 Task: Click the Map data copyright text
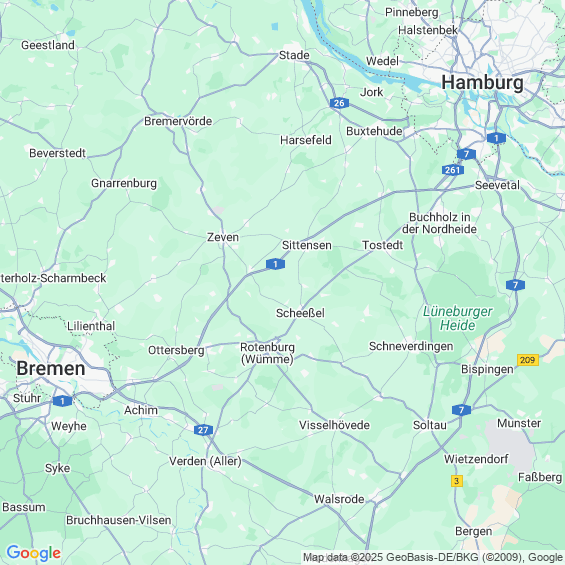[433, 557]
